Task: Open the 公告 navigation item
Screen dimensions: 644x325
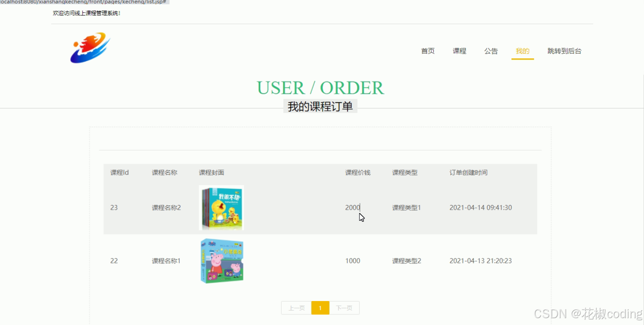Action: tap(491, 51)
